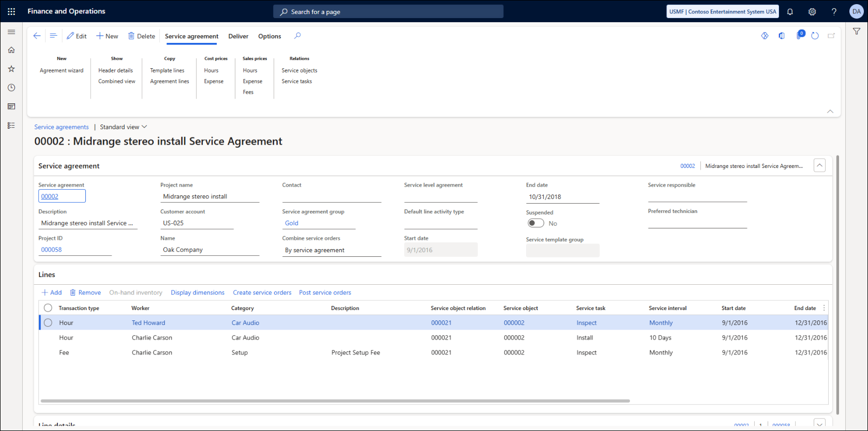Click the refresh page icon
868x431 pixels.
(815, 36)
